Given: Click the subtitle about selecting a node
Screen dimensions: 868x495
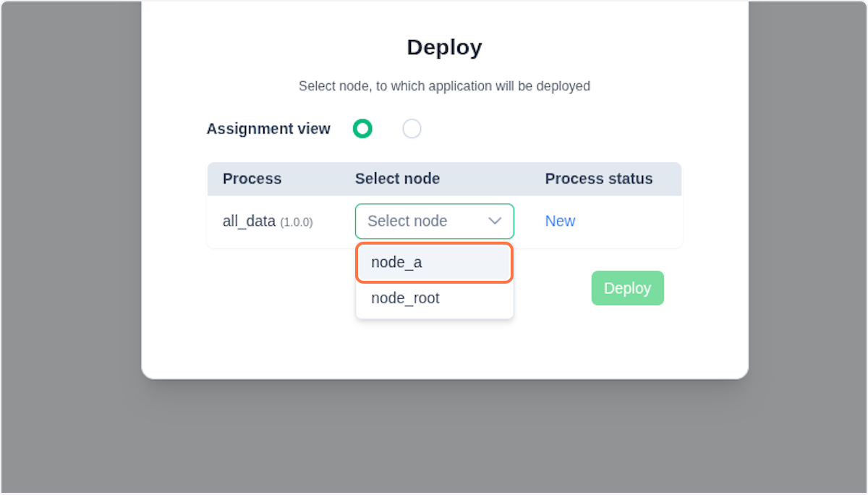Looking at the screenshot, I should pyautogui.click(x=443, y=85).
